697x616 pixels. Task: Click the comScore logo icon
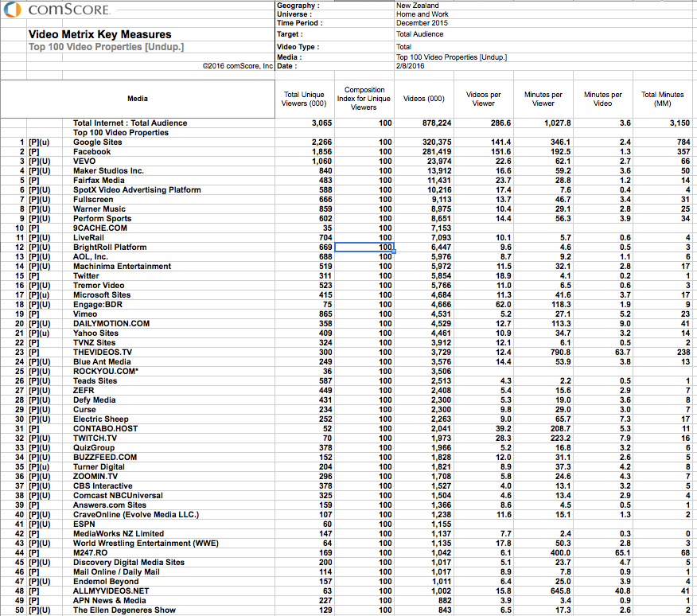coord(13,10)
